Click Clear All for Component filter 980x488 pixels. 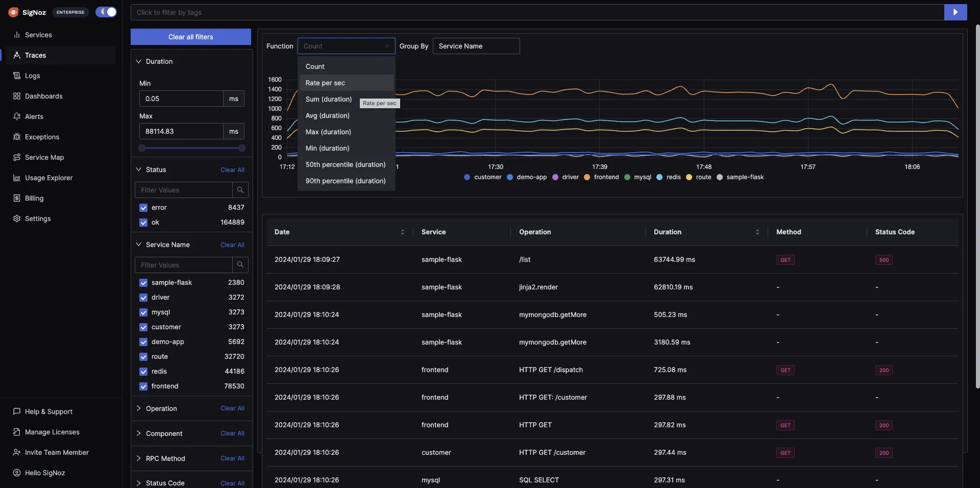pos(232,433)
